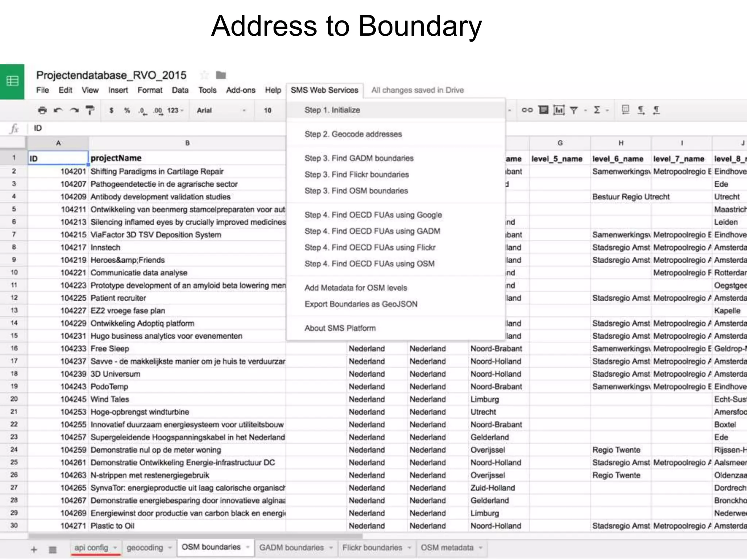Star the Projectendatabase_RVO_2015 document
Image resolution: width=747 pixels, height=560 pixels.
point(204,75)
